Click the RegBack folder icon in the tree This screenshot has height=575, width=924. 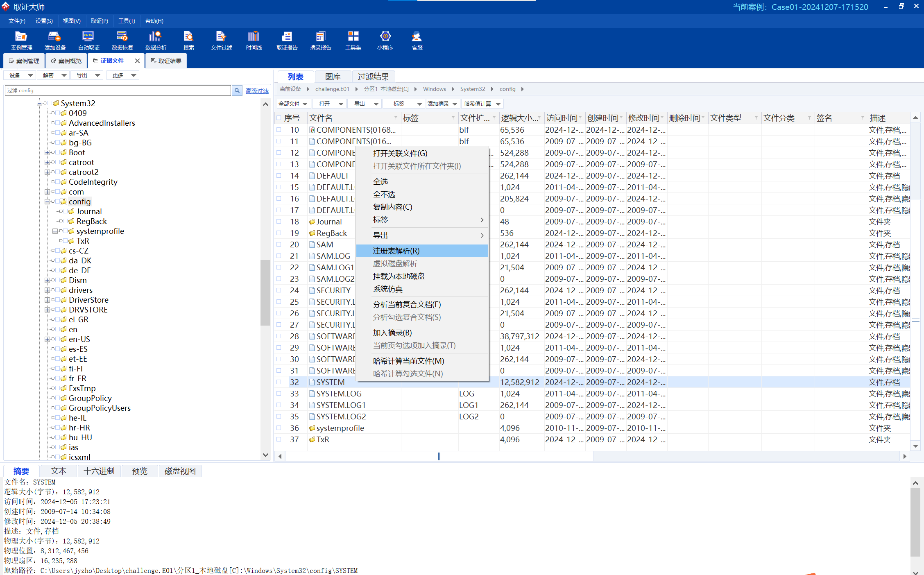coord(72,221)
